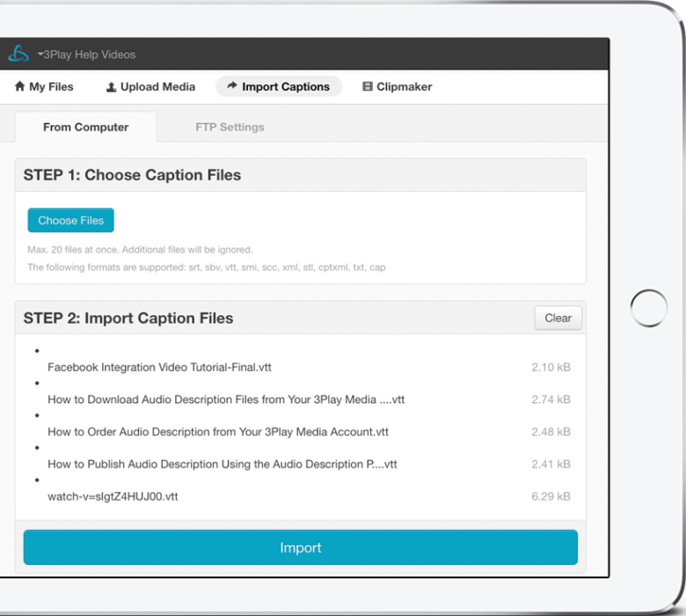Click the STEP 2: Import Caption Files heading

point(128,319)
